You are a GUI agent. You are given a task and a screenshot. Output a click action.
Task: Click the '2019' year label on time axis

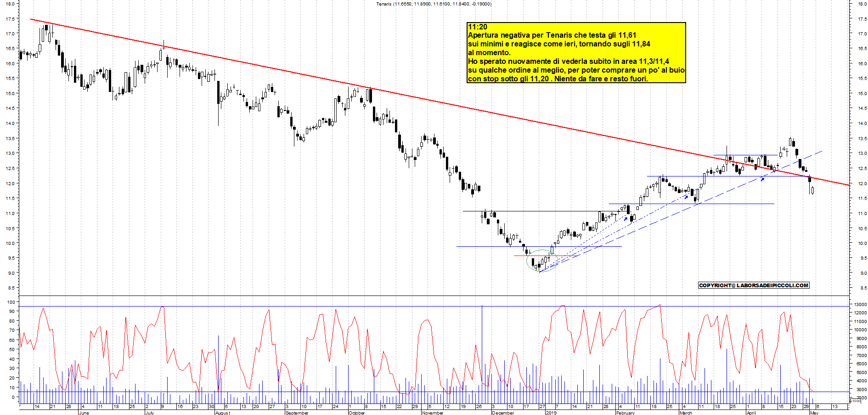tap(551, 413)
